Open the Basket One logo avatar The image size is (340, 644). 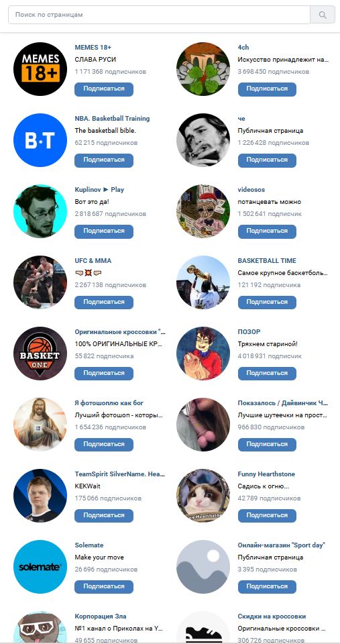point(40,354)
